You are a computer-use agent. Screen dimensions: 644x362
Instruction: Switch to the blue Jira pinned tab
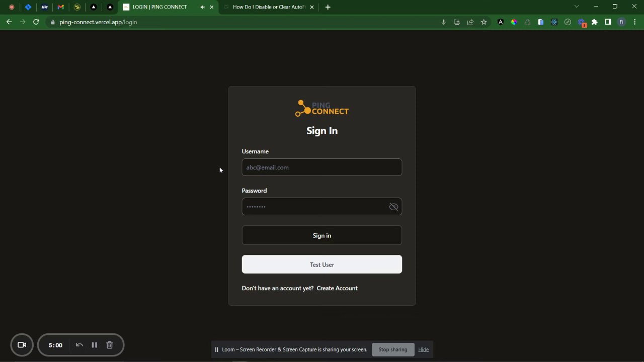pyautogui.click(x=28, y=7)
